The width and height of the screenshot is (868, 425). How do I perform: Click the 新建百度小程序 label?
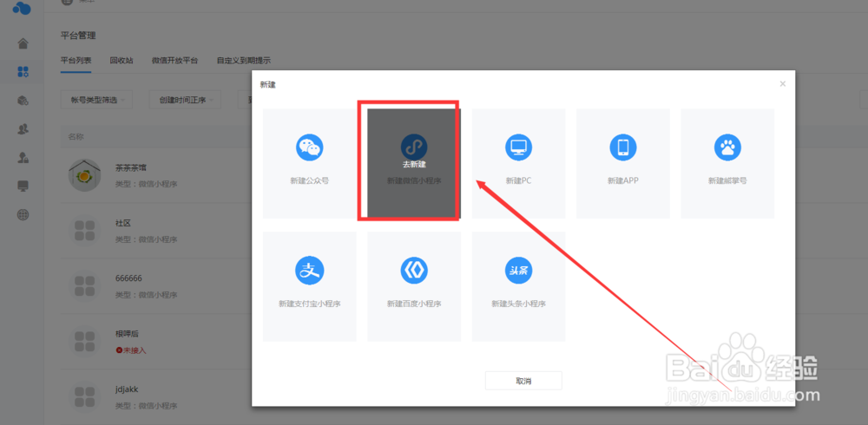414,304
